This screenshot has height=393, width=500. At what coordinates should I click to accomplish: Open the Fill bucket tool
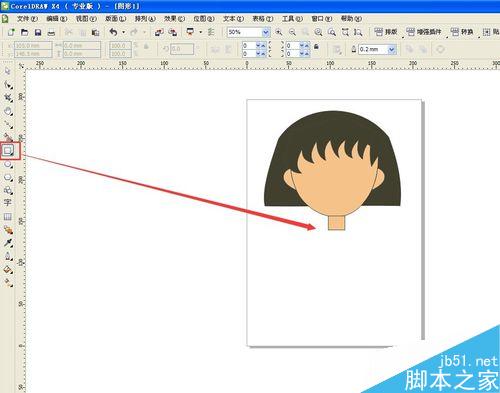[8, 270]
